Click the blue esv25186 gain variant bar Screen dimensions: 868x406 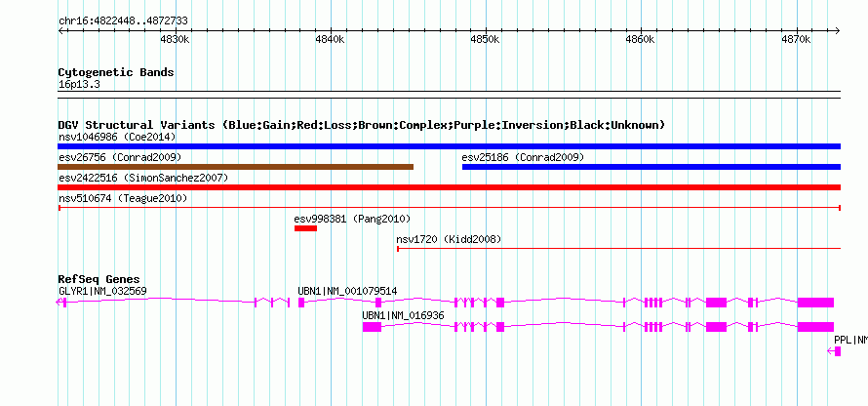[651, 167]
